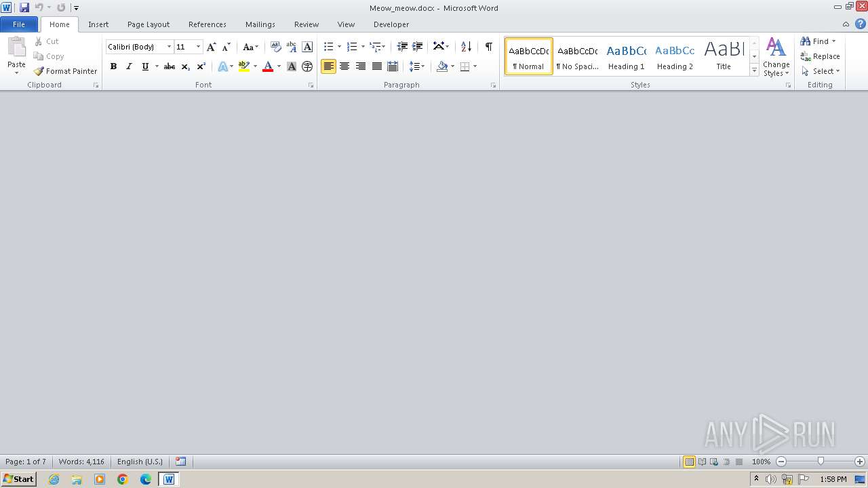Switch to the References tab
868x488 pixels.
[208, 24]
